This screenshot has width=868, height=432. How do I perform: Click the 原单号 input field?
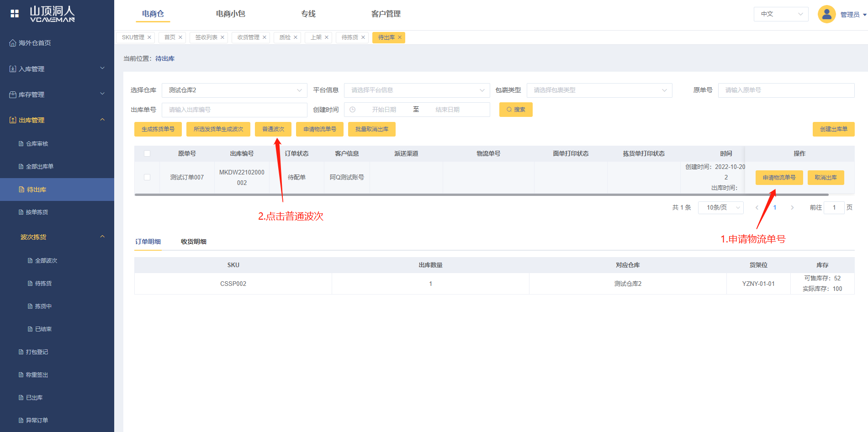(x=786, y=90)
